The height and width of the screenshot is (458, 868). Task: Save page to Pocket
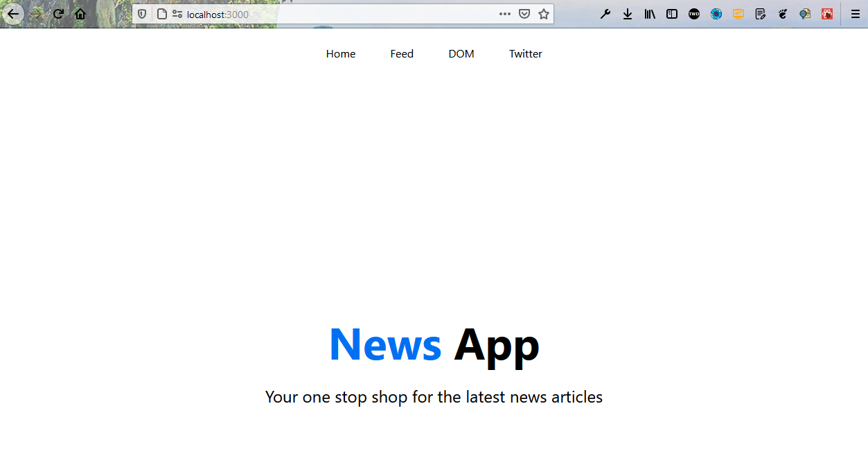(x=524, y=14)
